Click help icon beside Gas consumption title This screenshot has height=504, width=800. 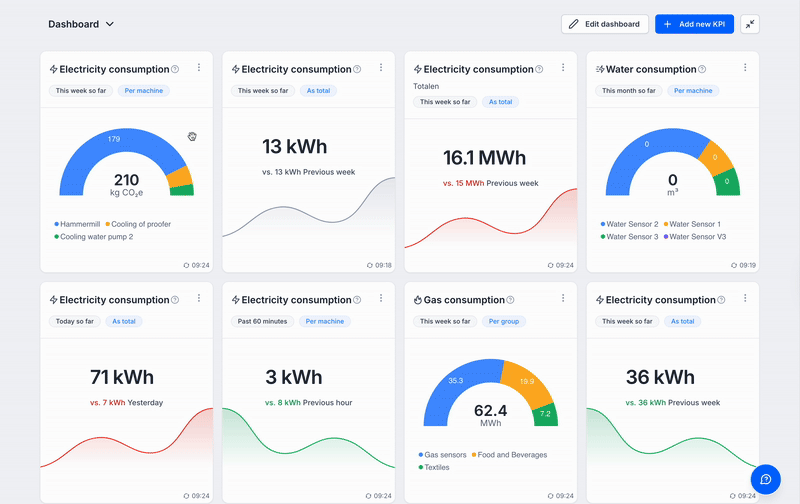[x=510, y=300]
